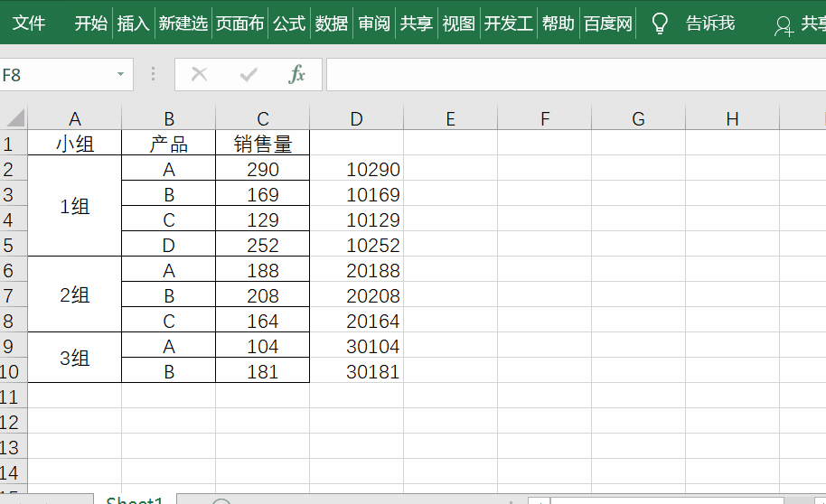The image size is (826, 504).
Task: Click the 小组 header cell
Action: [x=75, y=144]
